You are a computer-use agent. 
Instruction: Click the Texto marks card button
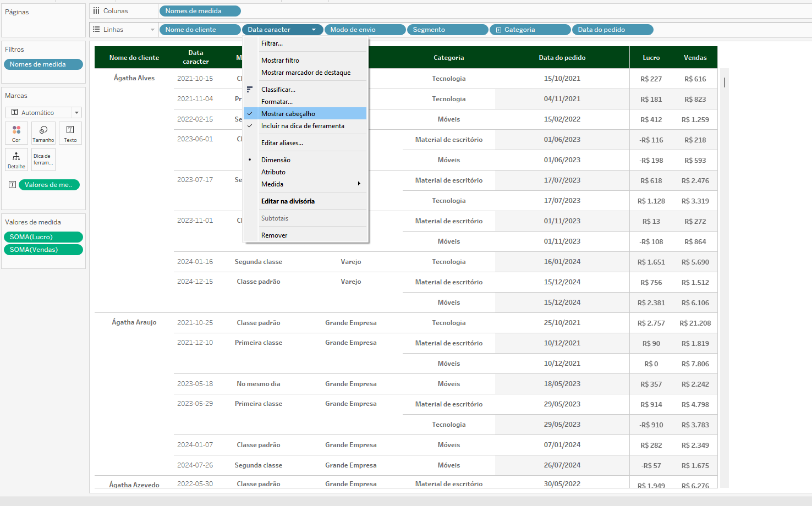click(x=70, y=133)
